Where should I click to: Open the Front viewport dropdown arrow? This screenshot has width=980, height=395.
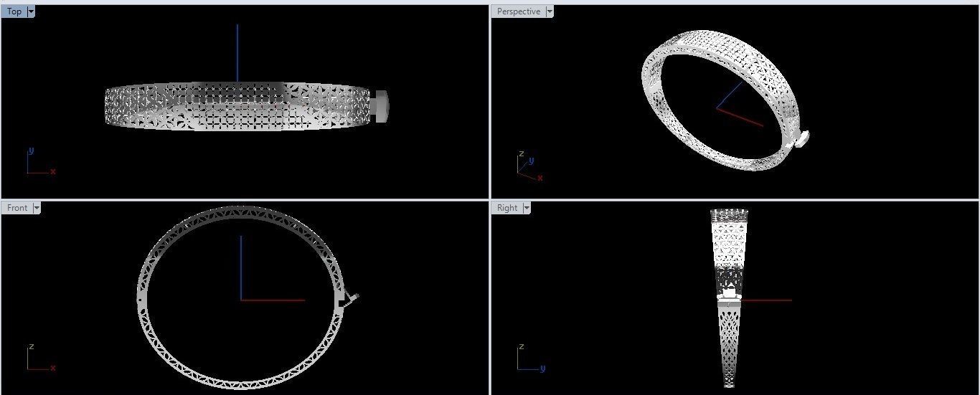(x=37, y=208)
